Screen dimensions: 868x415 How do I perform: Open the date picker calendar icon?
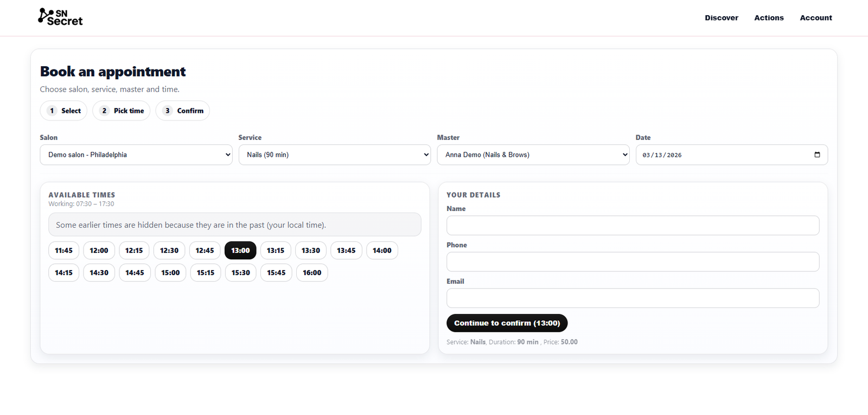(817, 155)
